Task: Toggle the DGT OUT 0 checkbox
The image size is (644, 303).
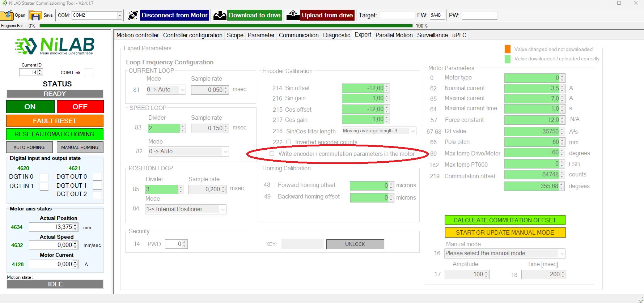Action: (97, 177)
